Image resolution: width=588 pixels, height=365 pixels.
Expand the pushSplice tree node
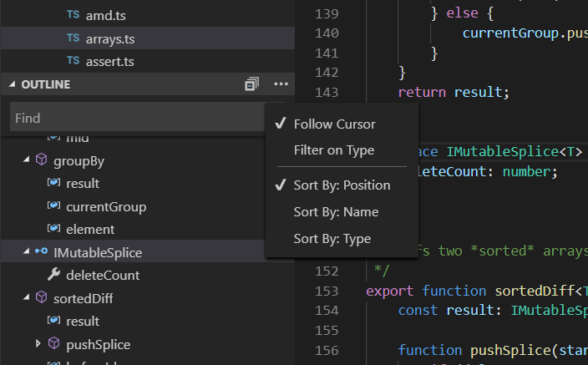point(38,344)
